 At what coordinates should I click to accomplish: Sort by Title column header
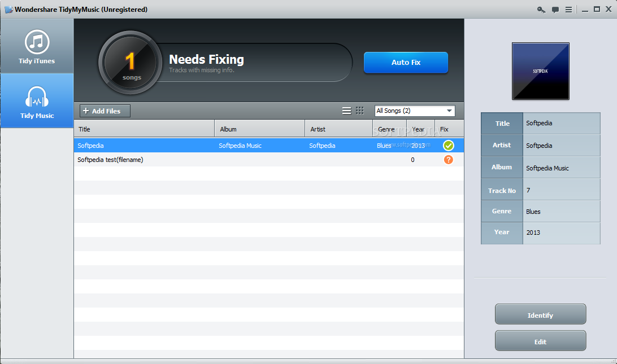click(144, 129)
